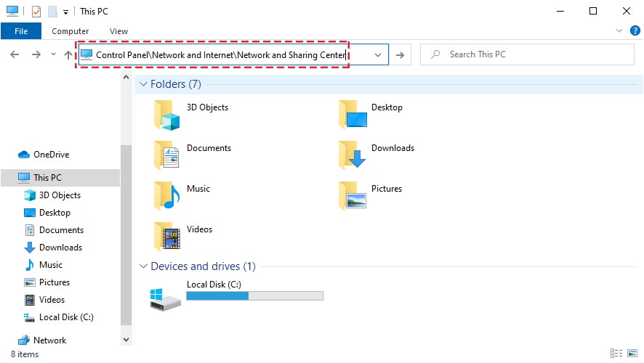This screenshot has height=363, width=644.
Task: Collapse the Devices and drives group
Action: click(x=143, y=266)
